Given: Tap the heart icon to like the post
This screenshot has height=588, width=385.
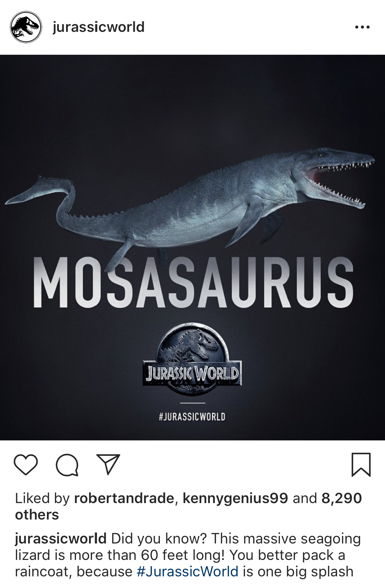Looking at the screenshot, I should pos(26,464).
